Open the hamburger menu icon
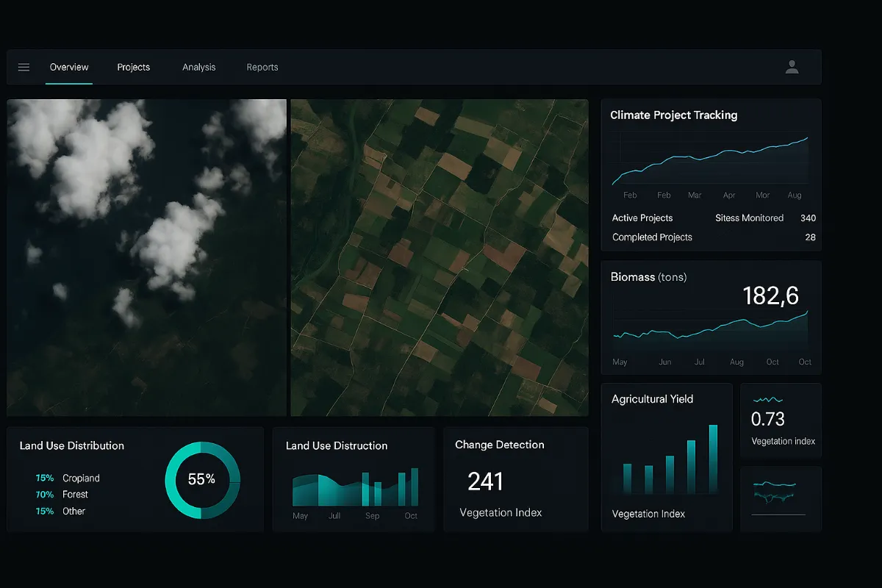882x588 pixels. pyautogui.click(x=24, y=68)
